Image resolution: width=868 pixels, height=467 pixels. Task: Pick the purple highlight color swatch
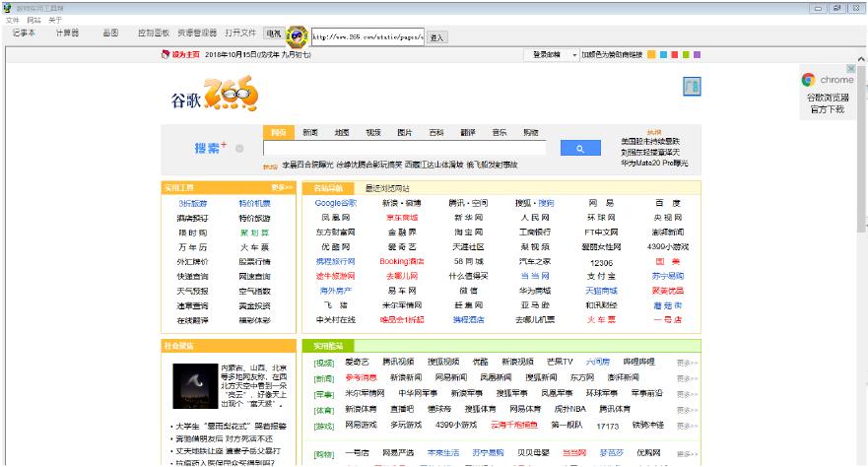click(x=697, y=55)
